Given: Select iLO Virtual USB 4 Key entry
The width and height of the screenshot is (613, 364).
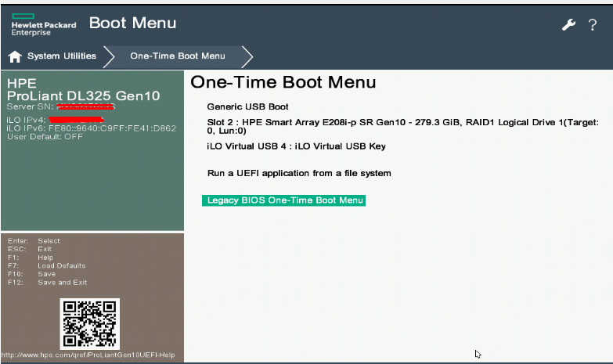Looking at the screenshot, I should 296,146.
